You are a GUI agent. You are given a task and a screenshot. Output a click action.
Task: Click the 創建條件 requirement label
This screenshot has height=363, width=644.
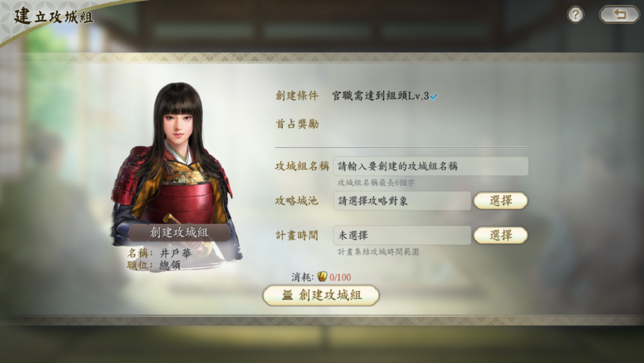[x=297, y=96]
